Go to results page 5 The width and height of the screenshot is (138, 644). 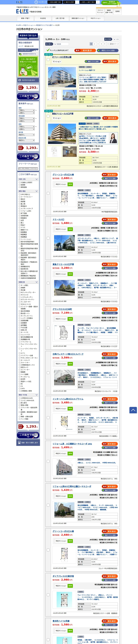(105, 44)
